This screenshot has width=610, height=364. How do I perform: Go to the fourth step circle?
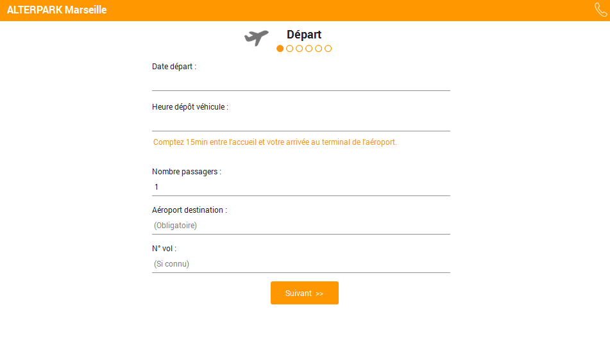click(x=309, y=49)
